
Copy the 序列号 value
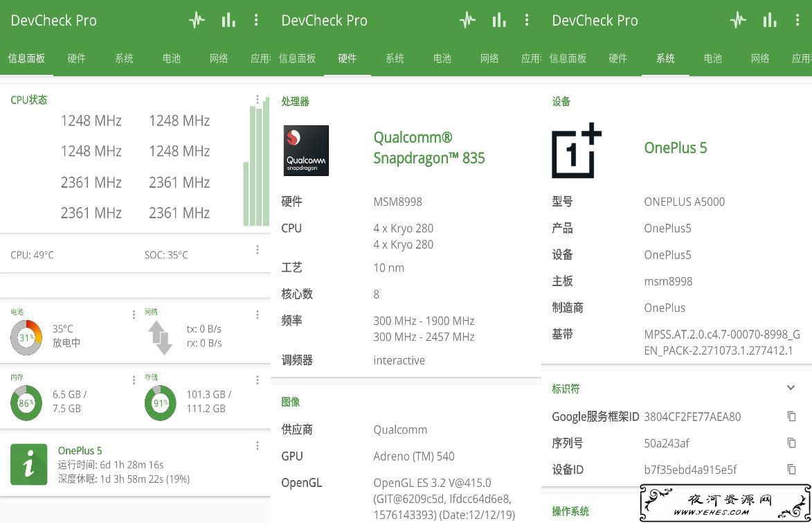coord(791,443)
